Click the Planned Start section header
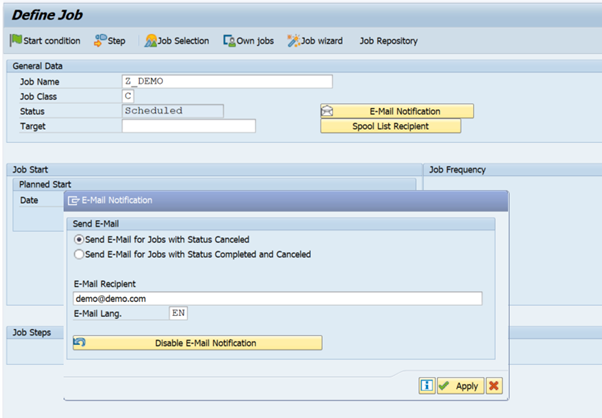 [x=45, y=184]
